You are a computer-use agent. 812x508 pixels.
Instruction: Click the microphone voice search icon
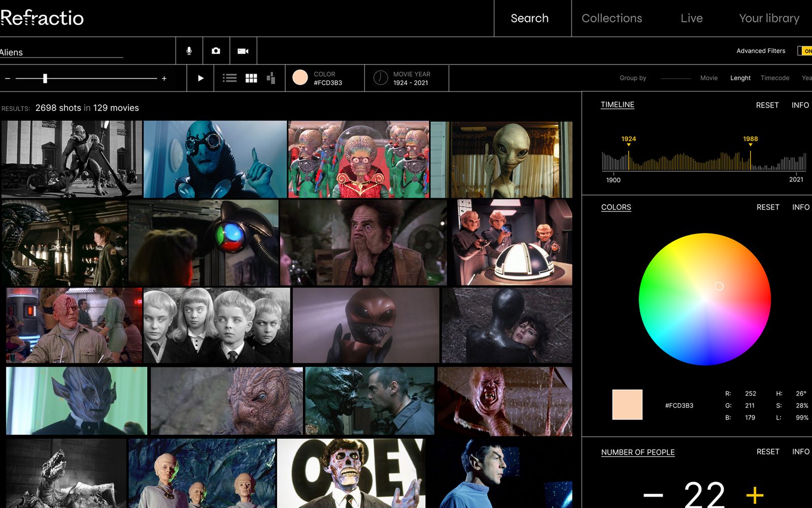(x=189, y=51)
